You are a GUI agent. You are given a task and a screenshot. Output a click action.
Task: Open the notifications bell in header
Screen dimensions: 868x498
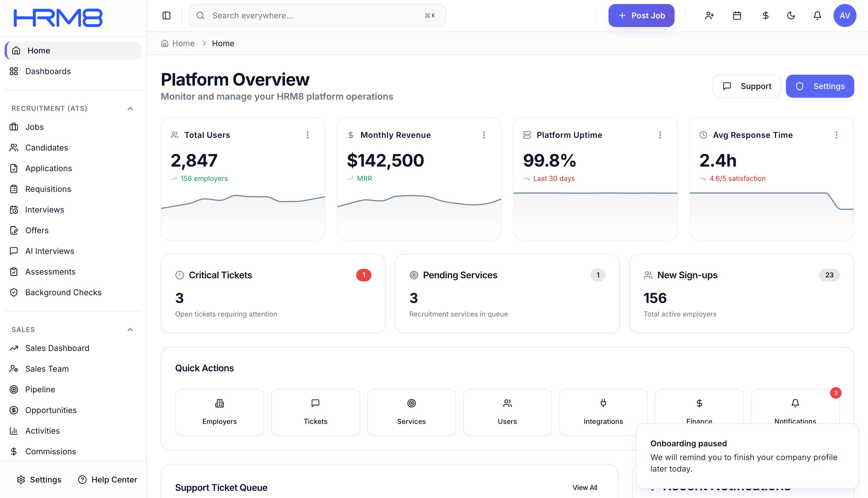[x=817, y=16]
